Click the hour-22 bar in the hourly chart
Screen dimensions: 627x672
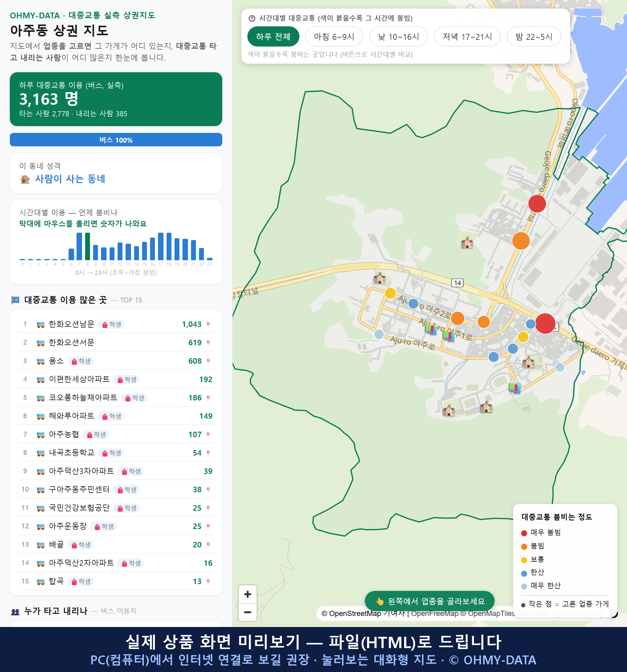(201, 254)
